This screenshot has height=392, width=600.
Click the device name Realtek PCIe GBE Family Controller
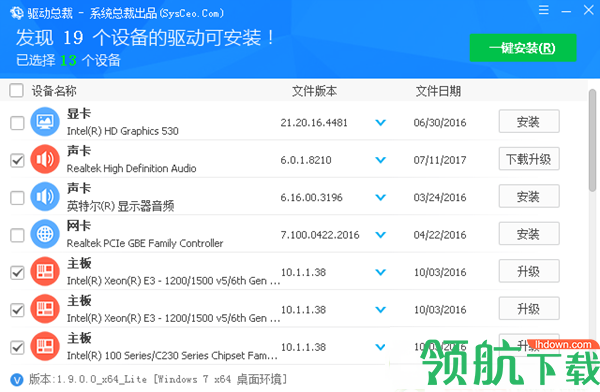point(145,243)
